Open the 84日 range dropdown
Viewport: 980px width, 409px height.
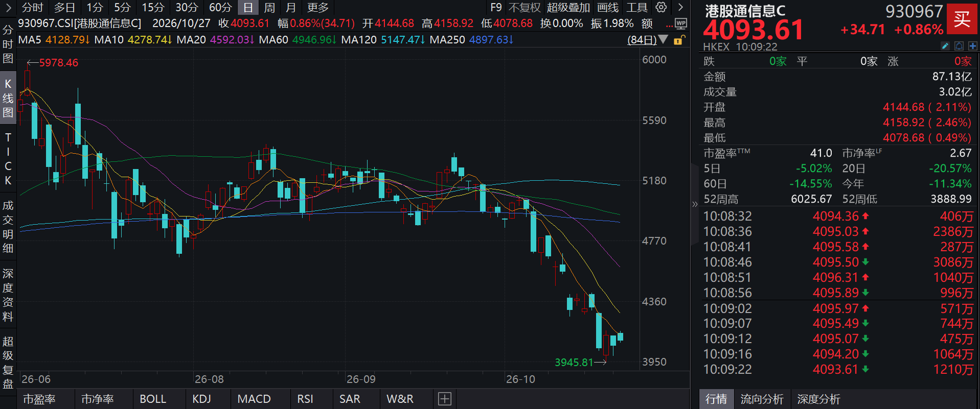[648, 40]
